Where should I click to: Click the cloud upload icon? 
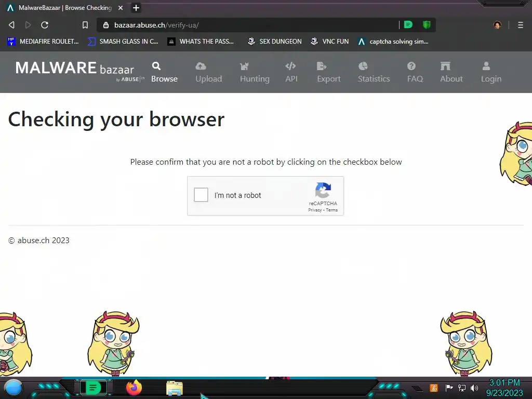201,66
